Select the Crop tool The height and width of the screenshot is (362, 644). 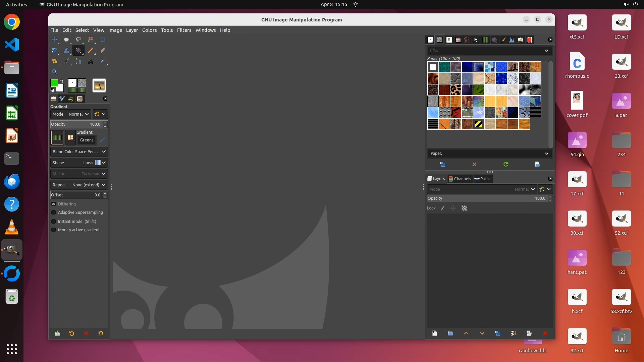click(x=103, y=40)
